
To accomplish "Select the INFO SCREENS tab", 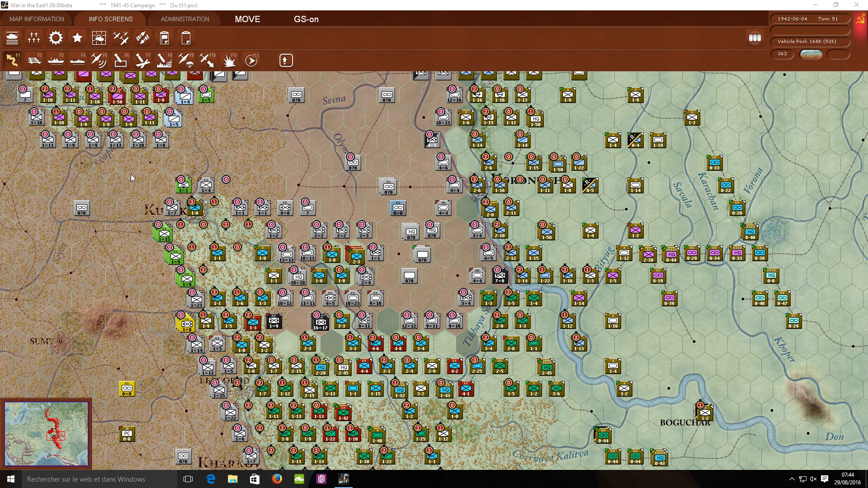I will click(x=111, y=19).
